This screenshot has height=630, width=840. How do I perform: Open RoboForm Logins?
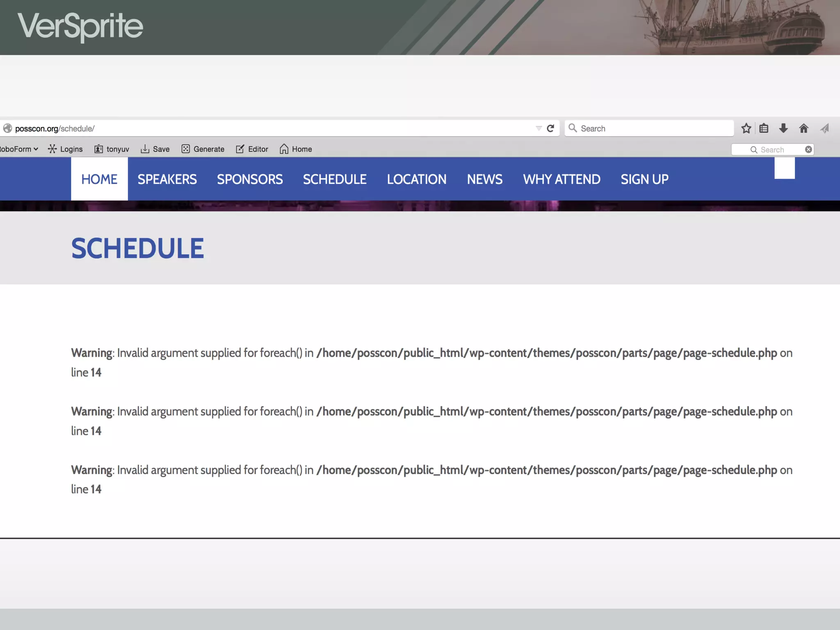(x=66, y=149)
